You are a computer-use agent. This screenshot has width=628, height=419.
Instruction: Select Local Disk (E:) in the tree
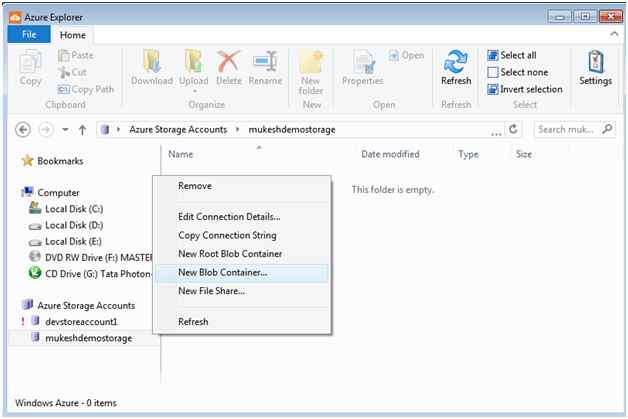(66, 242)
